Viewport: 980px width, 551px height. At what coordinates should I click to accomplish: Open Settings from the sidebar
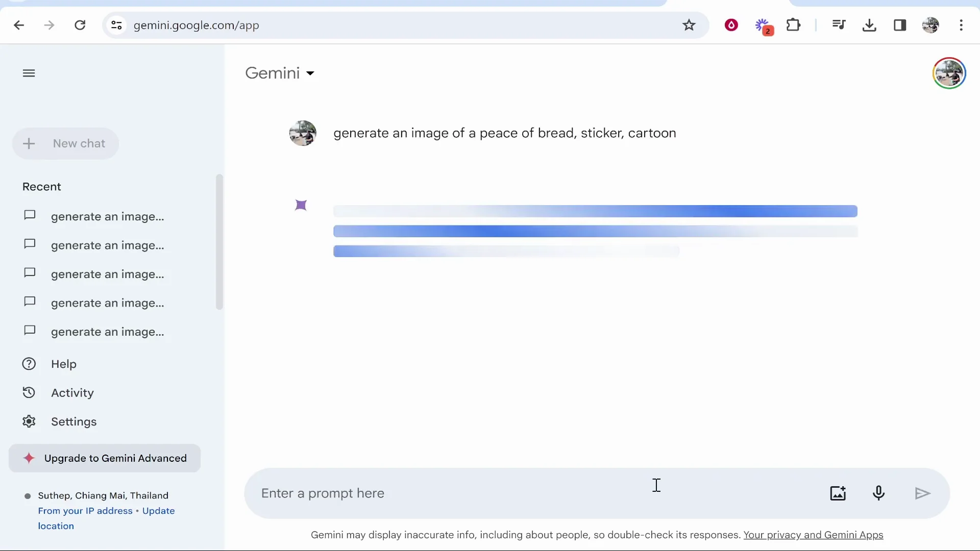(x=75, y=422)
